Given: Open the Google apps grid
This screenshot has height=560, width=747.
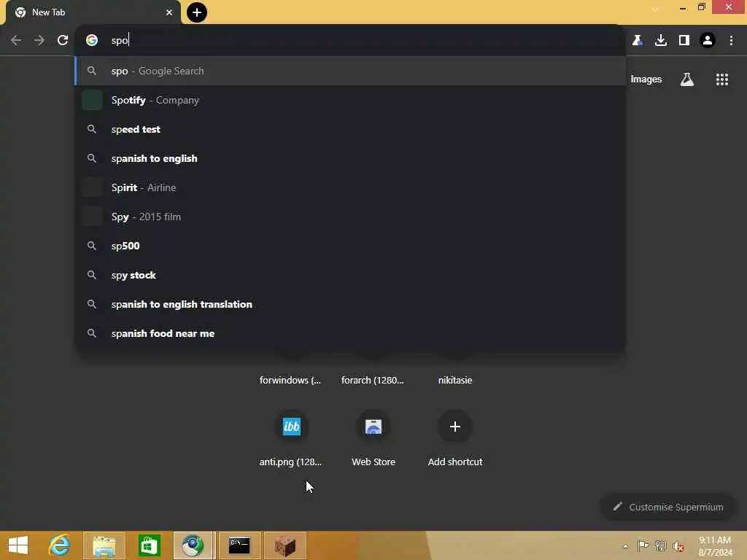Looking at the screenshot, I should [x=721, y=79].
